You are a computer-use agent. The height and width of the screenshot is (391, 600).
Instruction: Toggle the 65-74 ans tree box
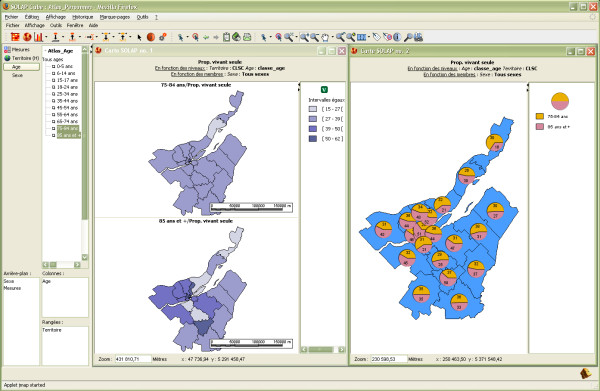tap(54, 121)
